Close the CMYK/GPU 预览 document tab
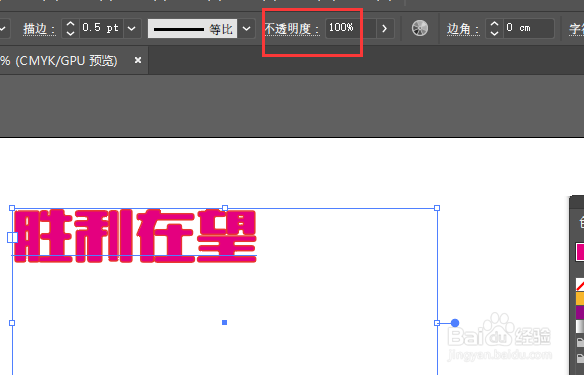584x375 pixels. coord(138,60)
